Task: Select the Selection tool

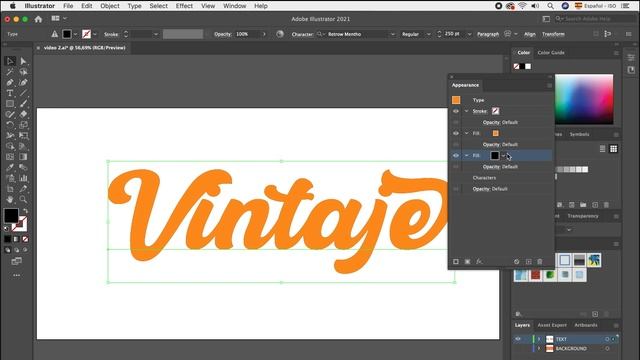Action: [x=10, y=61]
